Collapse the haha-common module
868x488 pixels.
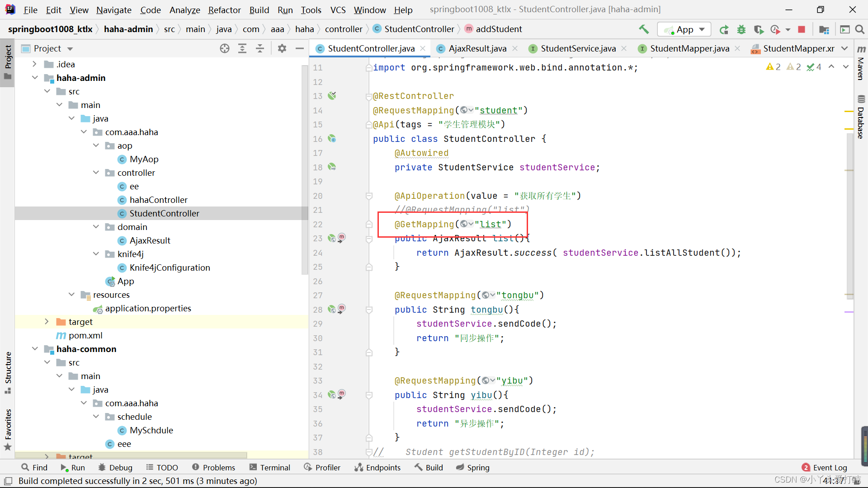(35, 349)
